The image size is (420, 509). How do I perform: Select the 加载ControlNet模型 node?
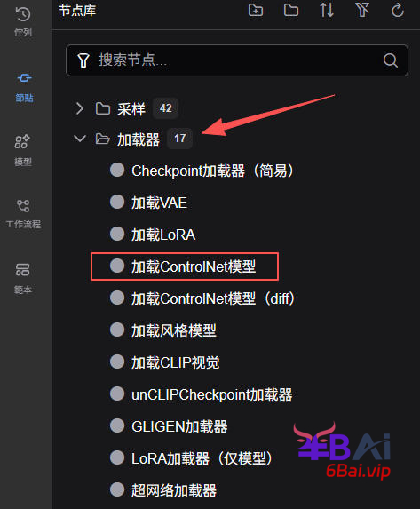coord(185,266)
